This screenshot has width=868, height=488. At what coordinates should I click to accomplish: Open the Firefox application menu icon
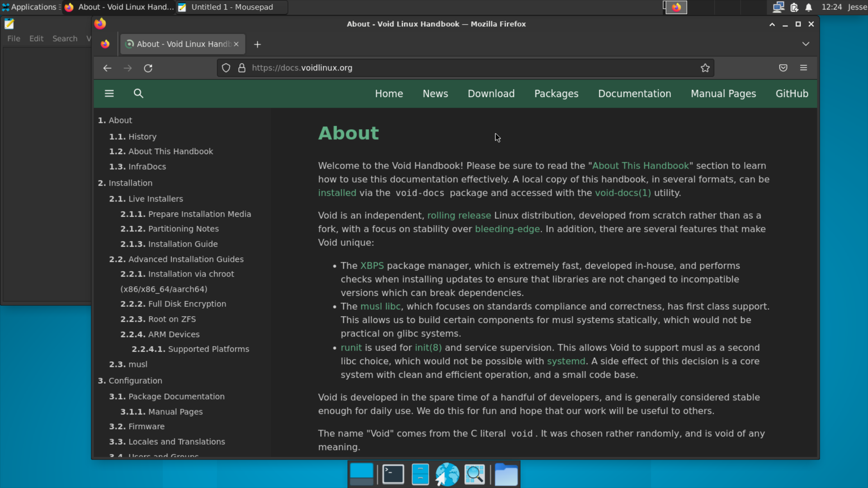click(803, 68)
